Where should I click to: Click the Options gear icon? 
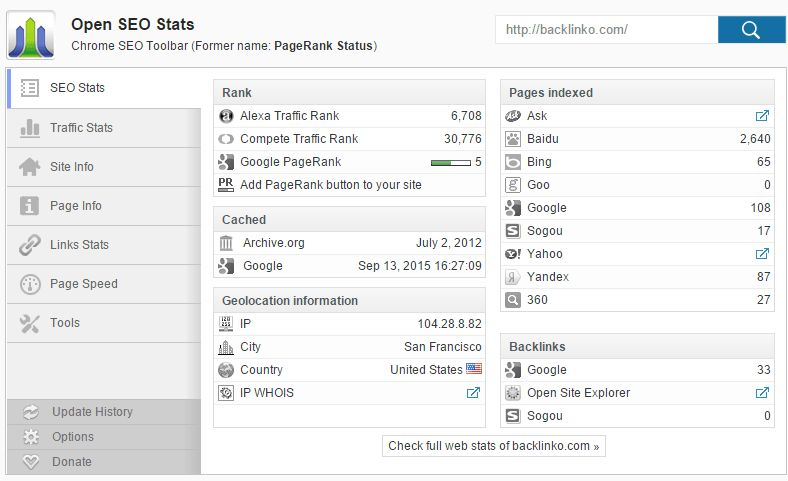[x=31, y=437]
